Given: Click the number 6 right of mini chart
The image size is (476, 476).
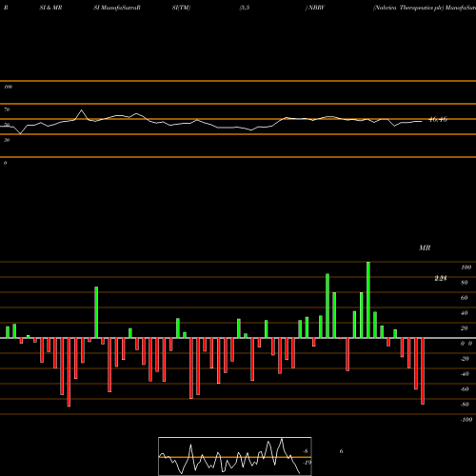Looking at the screenshot, I should coord(341,451).
